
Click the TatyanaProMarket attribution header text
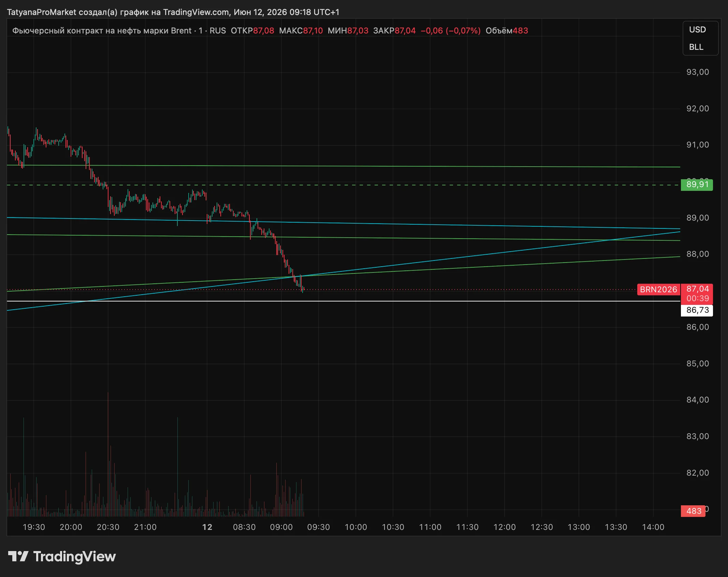point(173,12)
